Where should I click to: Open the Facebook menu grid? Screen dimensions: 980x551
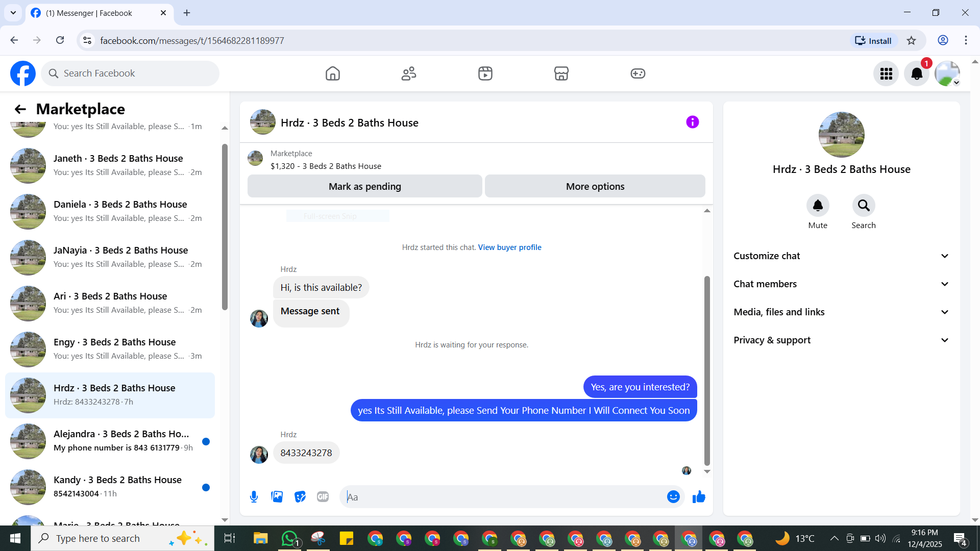click(x=886, y=73)
